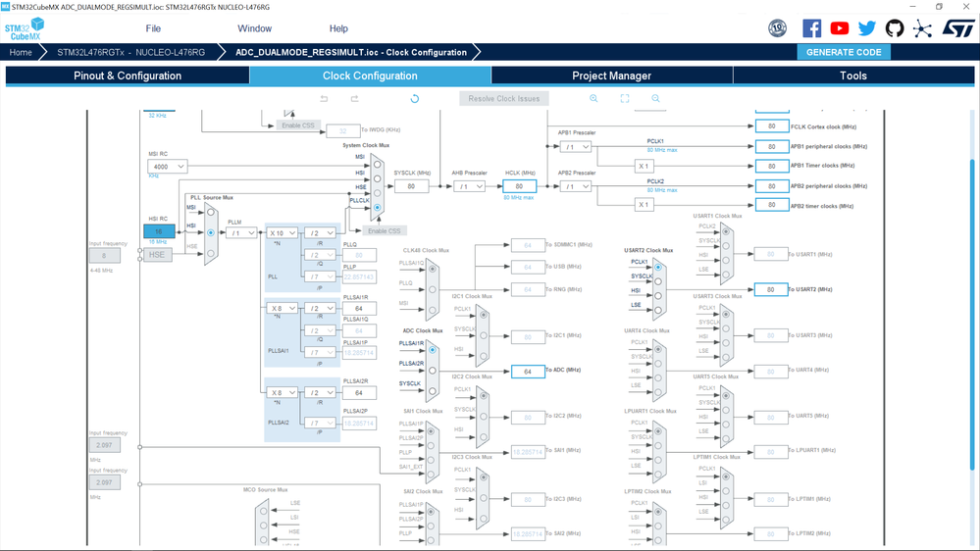Screen dimensions: 980x551
Task: Select SYSCLK in the USART2 Clock Mux
Action: [x=658, y=281]
